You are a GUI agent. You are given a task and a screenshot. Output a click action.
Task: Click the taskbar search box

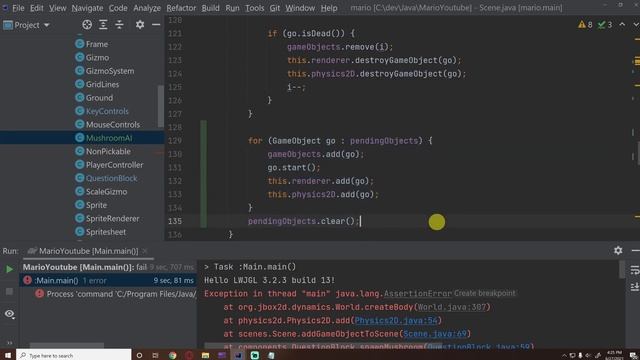coord(74,355)
